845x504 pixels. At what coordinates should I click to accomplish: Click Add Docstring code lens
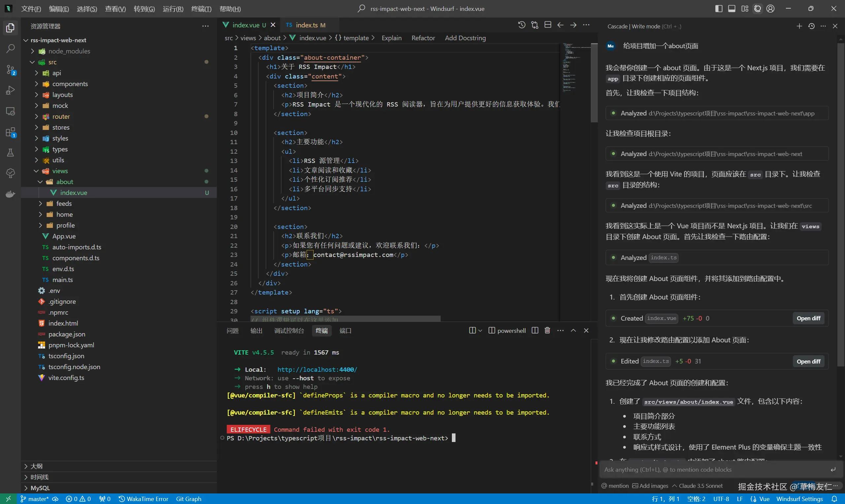point(465,38)
